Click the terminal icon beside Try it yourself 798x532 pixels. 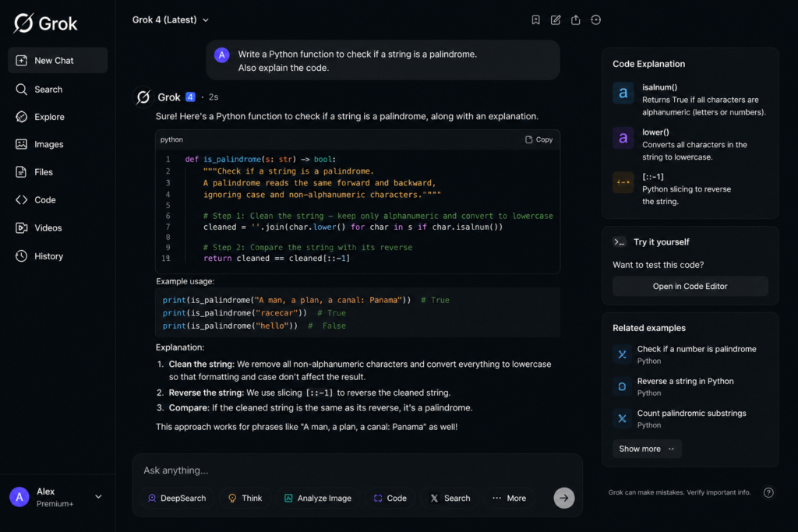click(620, 242)
